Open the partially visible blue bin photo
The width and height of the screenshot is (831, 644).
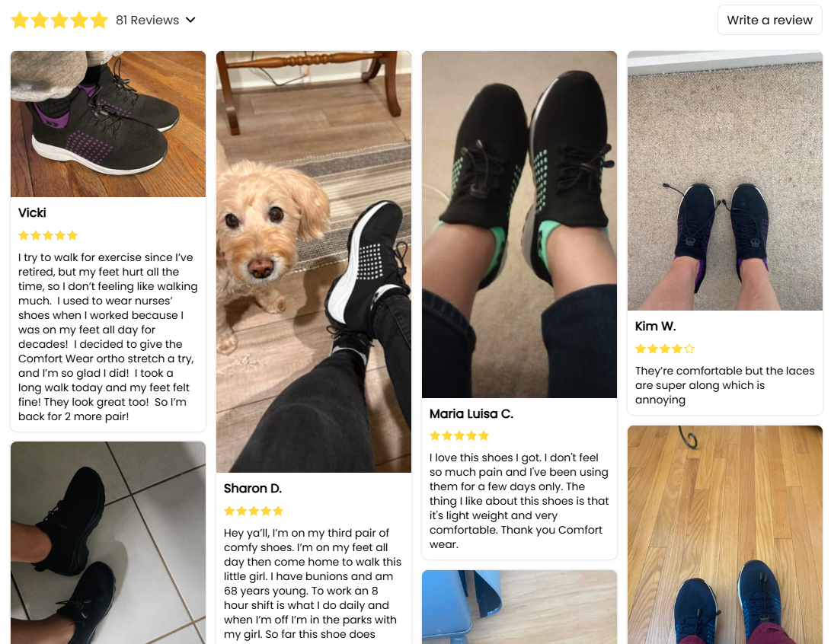point(519,607)
